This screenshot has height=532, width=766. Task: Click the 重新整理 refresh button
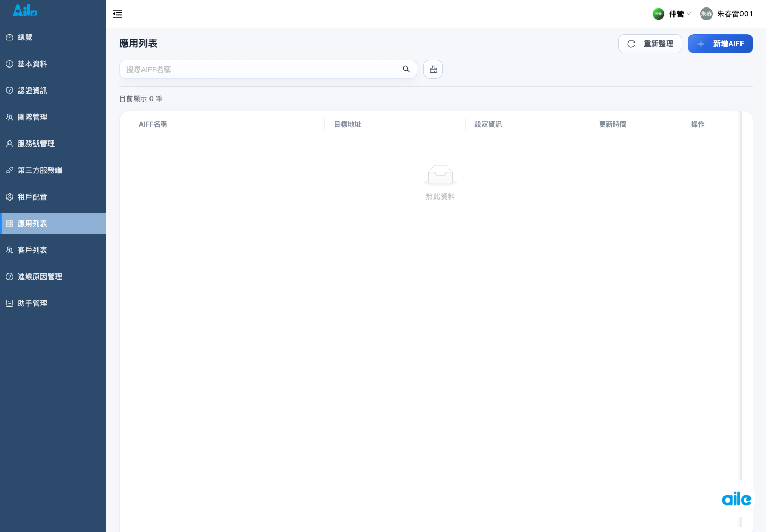[x=650, y=44]
